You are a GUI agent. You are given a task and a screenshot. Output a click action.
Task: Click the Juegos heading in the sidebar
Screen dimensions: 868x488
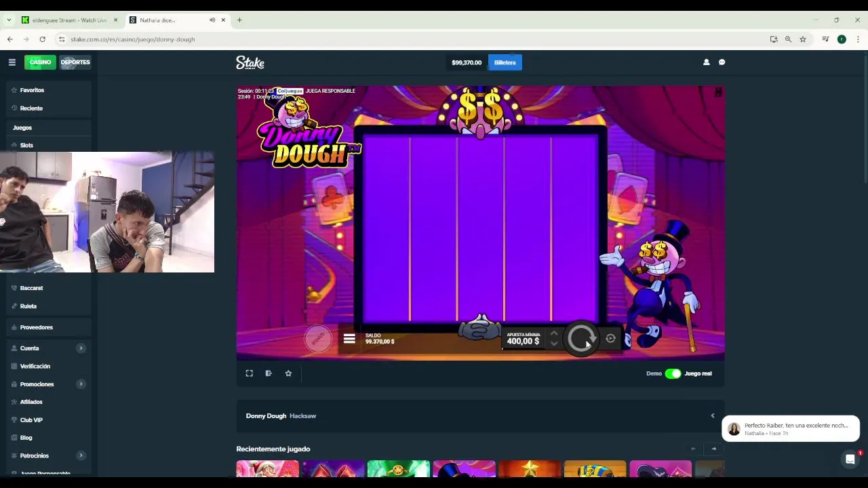point(22,127)
